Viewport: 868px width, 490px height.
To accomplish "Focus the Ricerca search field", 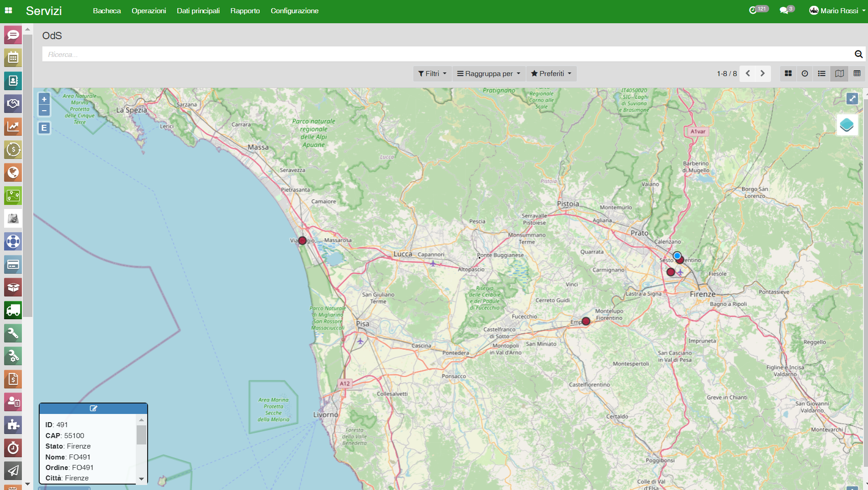I will pyautogui.click(x=447, y=54).
